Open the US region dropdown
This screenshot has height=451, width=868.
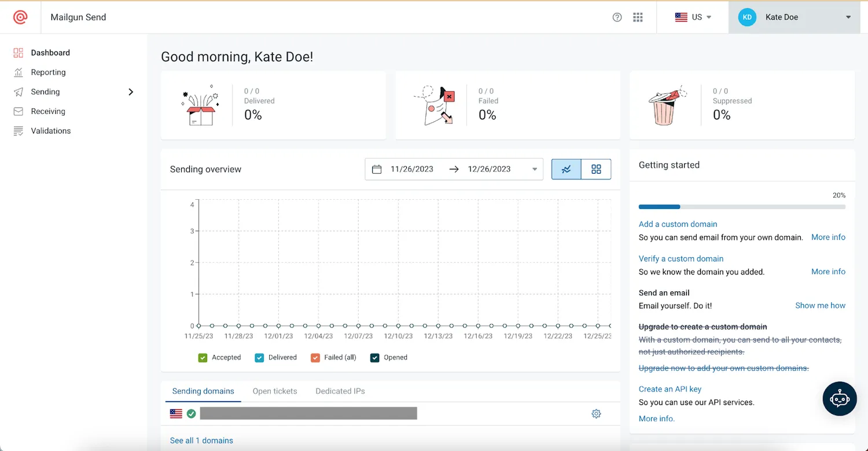click(693, 17)
